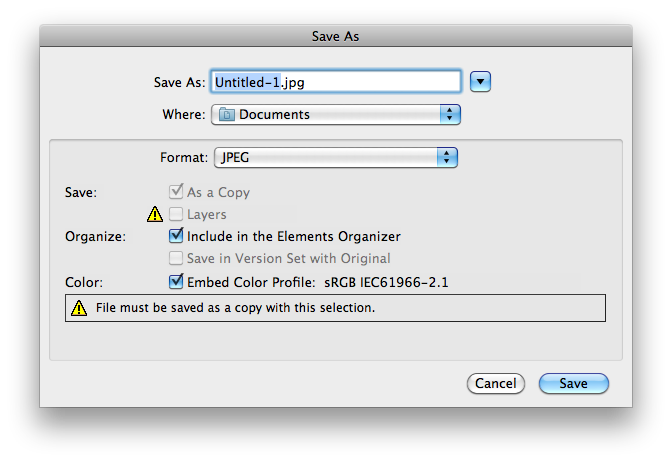Toggle the As a Copy checkbox
The image size is (672, 462).
coord(177,192)
